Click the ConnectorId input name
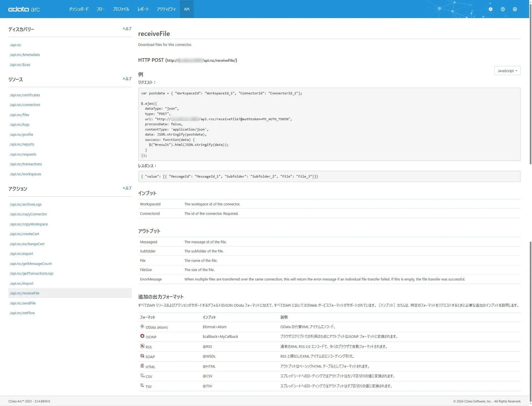The image size is (532, 406). point(150,213)
